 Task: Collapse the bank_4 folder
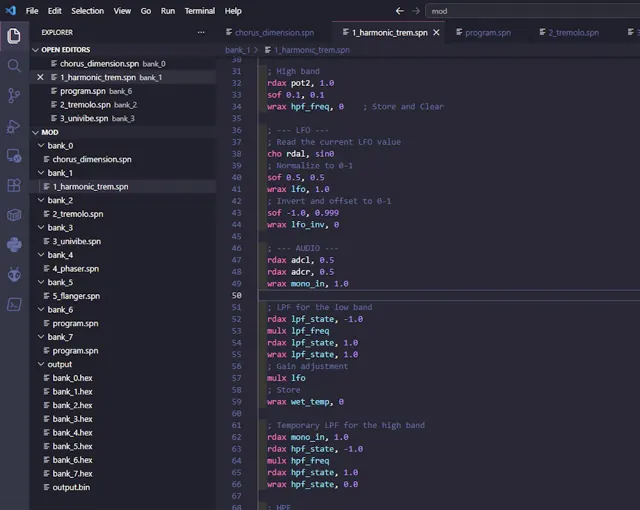tap(41, 255)
